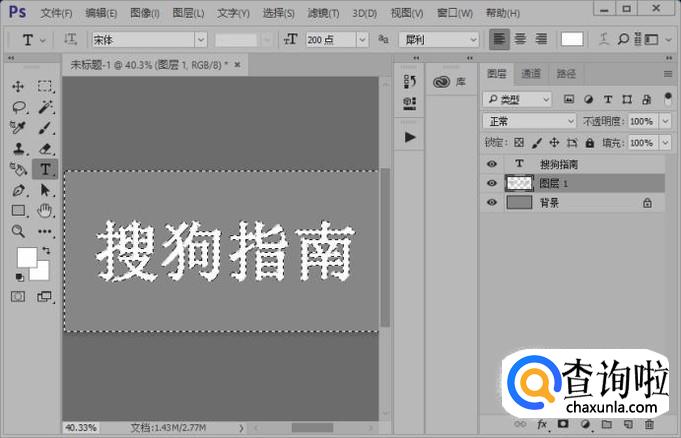Toggle the layer filter switch
This screenshot has height=438, width=681.
tap(668, 99)
